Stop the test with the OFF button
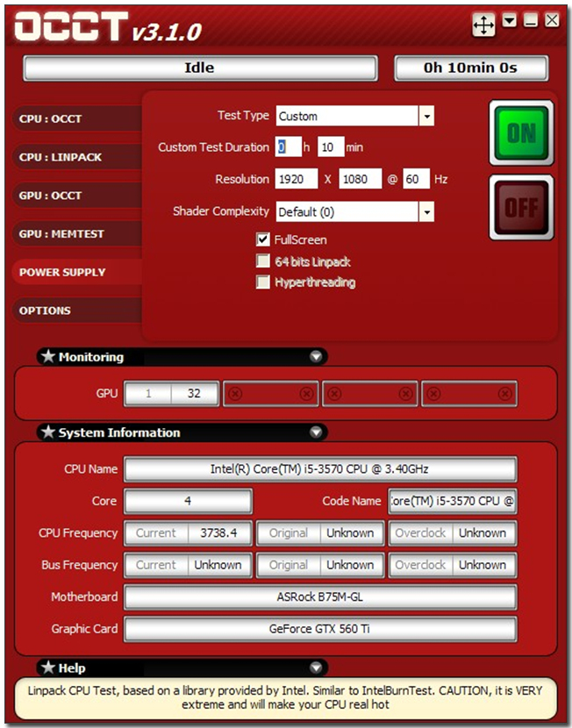The width and height of the screenshot is (572, 728). [x=521, y=207]
